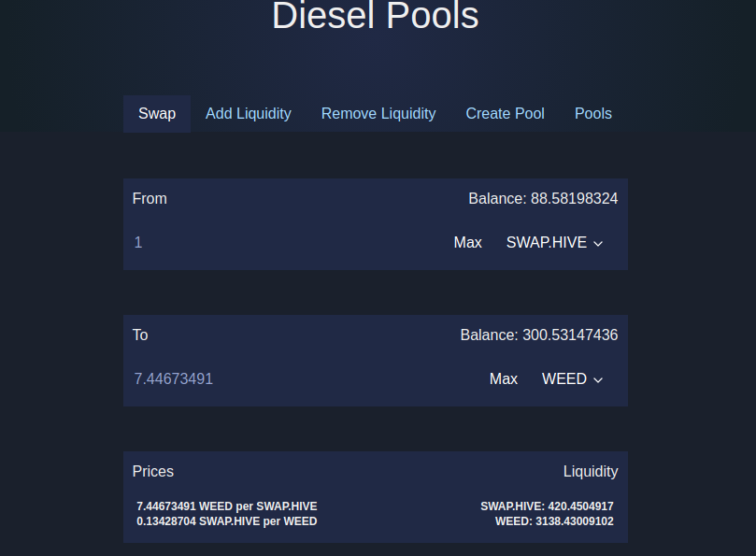Click the Prices heading
This screenshot has width=756, height=556.
[153, 472]
